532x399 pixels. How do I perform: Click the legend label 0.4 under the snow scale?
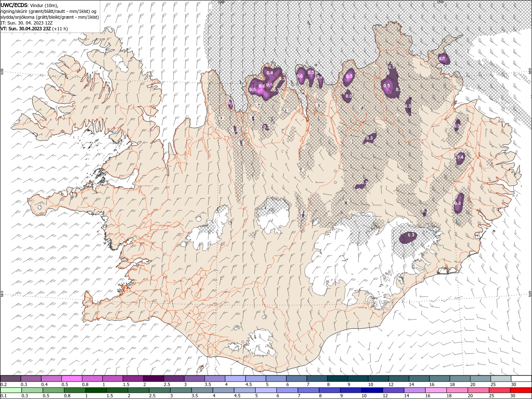coord(44,384)
